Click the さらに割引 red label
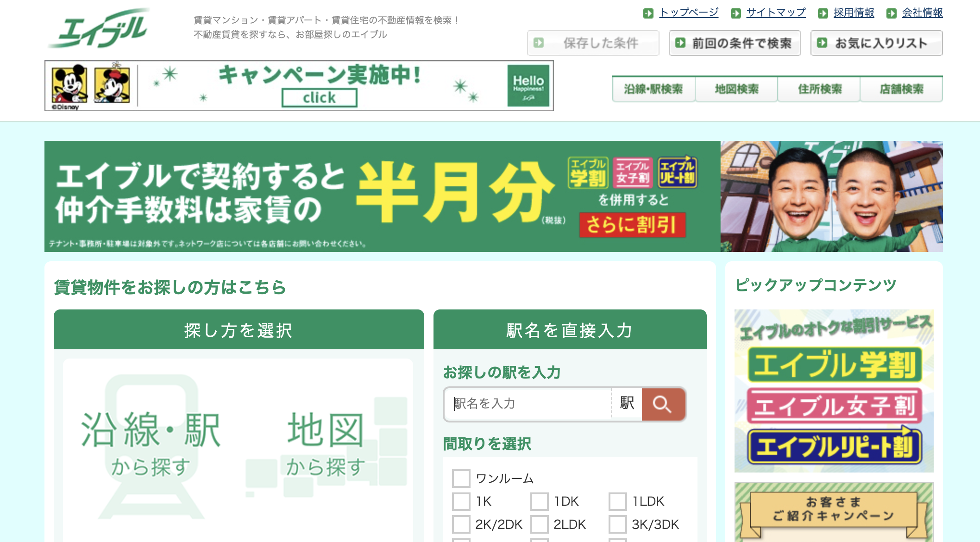 click(632, 225)
